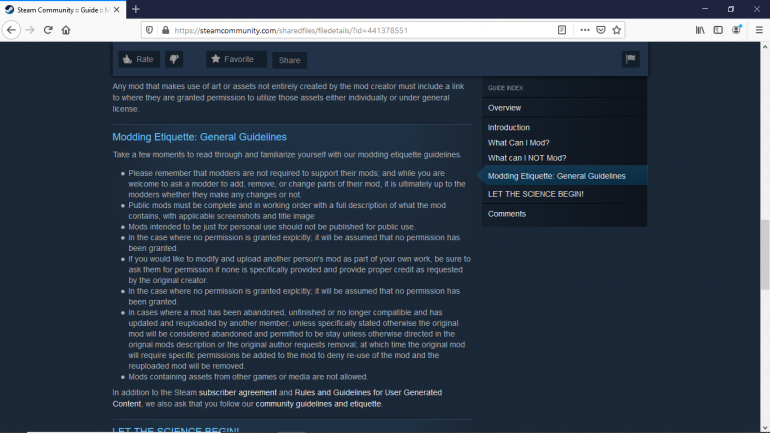This screenshot has width=770, height=433.
Task: Open the subscriber agreement link
Action: point(238,392)
